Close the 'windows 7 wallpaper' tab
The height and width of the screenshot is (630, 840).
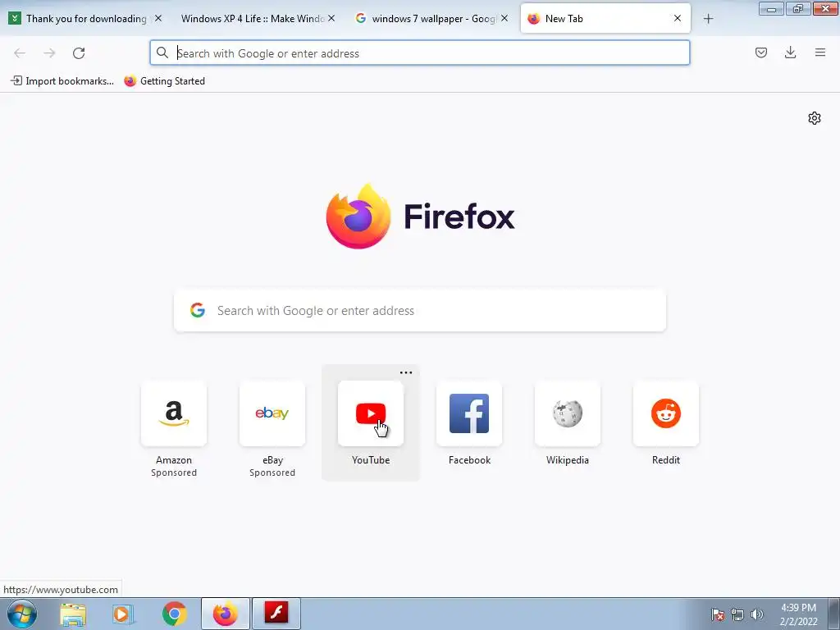click(x=504, y=18)
